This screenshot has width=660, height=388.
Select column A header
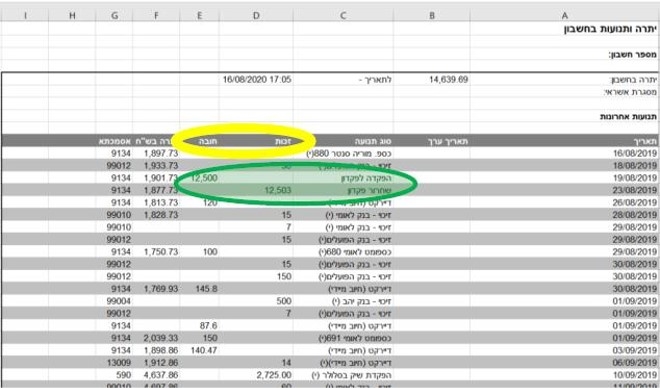[564, 16]
